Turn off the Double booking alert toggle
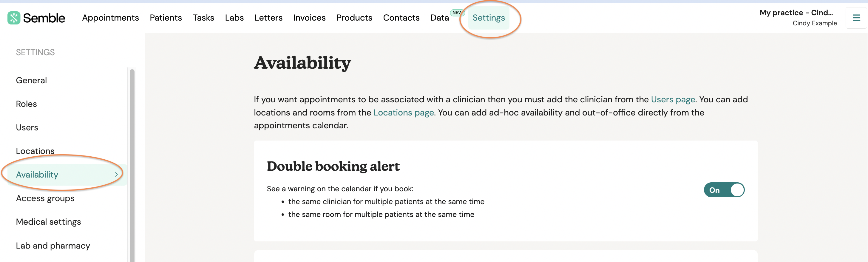This screenshot has width=868, height=262. click(724, 190)
